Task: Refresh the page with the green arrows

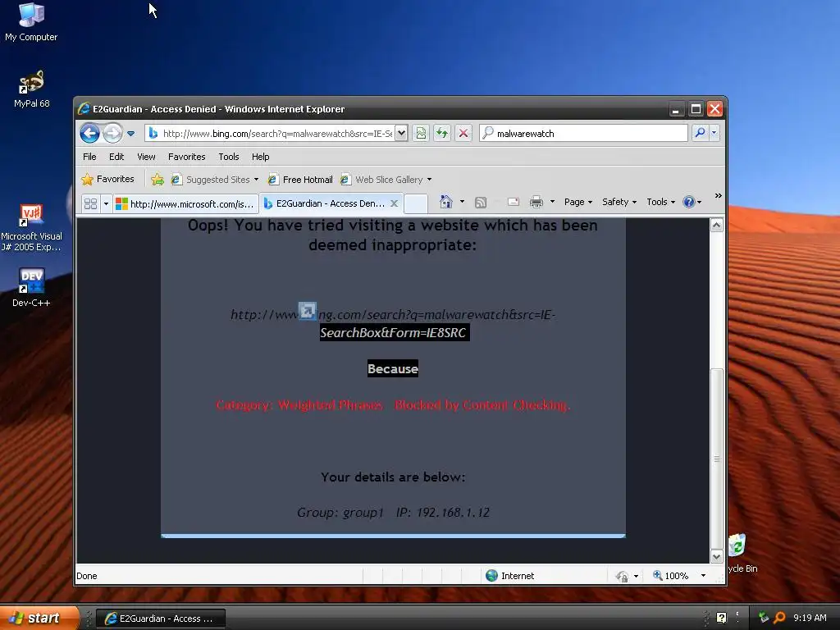Action: 442,134
